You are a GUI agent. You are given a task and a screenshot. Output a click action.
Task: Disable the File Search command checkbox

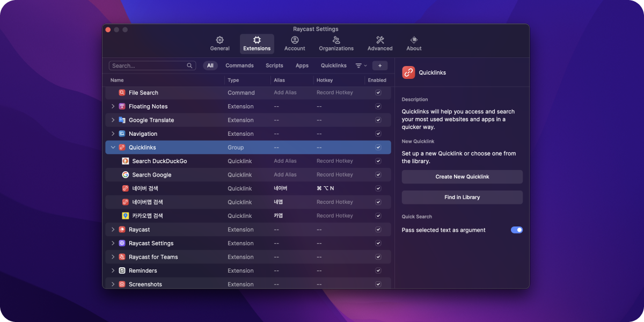378,93
